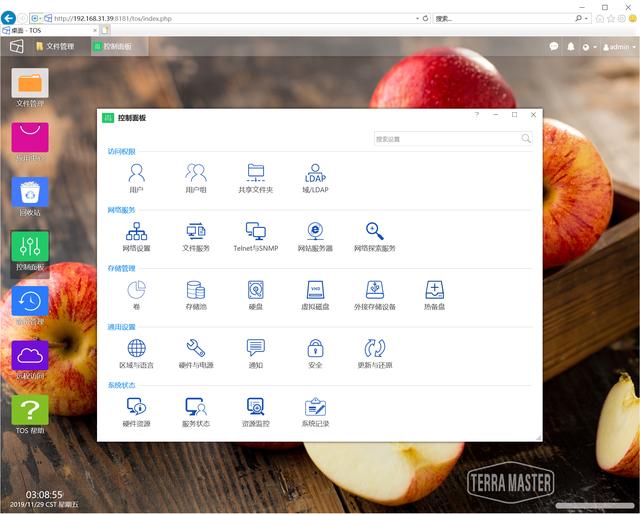Open the 回收站 recycle bin desktop icon
The width and height of the screenshot is (640, 514).
click(x=30, y=193)
